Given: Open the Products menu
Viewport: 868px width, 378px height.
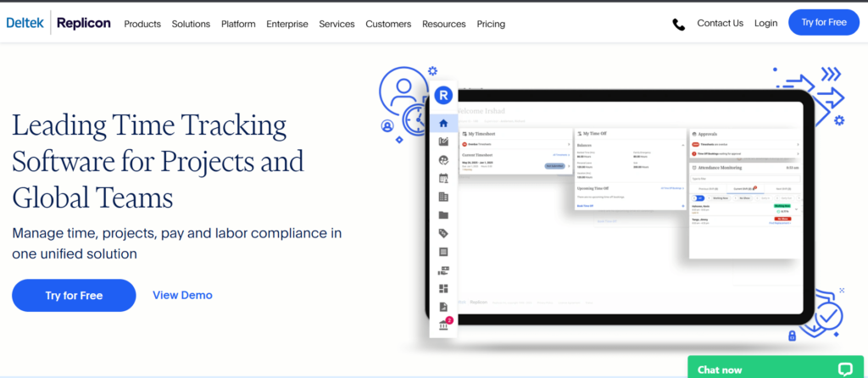Looking at the screenshot, I should pos(142,24).
